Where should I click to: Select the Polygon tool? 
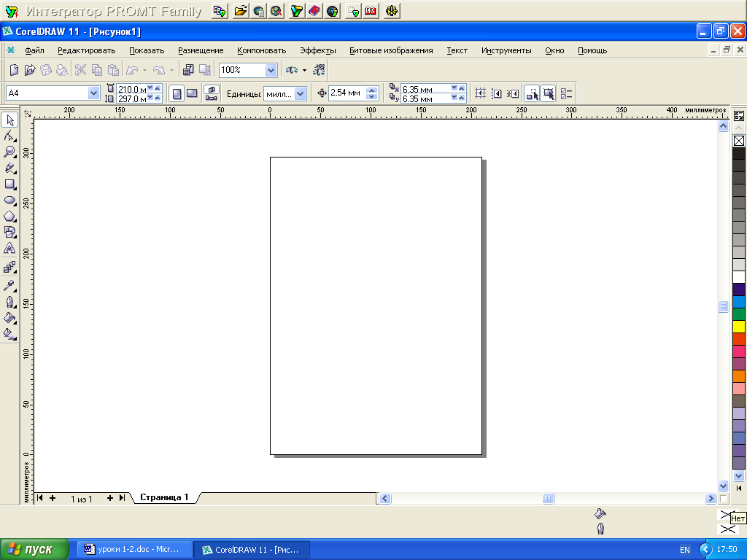click(10, 217)
